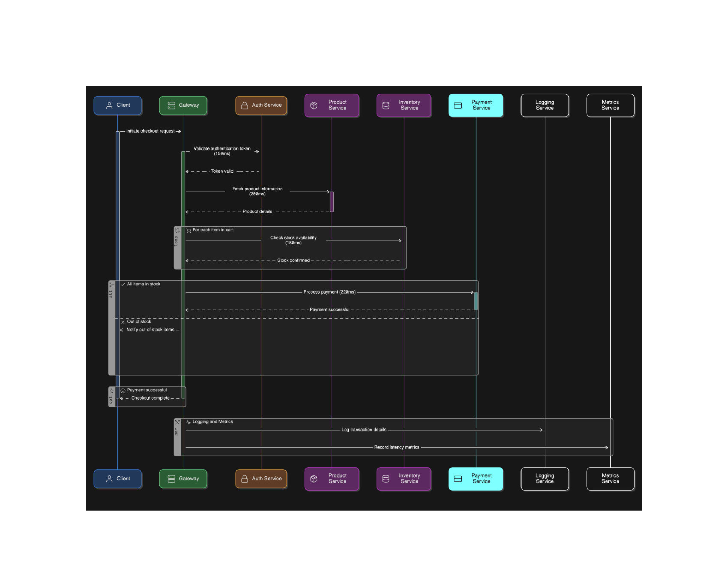Click the vertical 'loop' frame tag
The height and width of the screenshot is (562, 728).
tap(176, 241)
